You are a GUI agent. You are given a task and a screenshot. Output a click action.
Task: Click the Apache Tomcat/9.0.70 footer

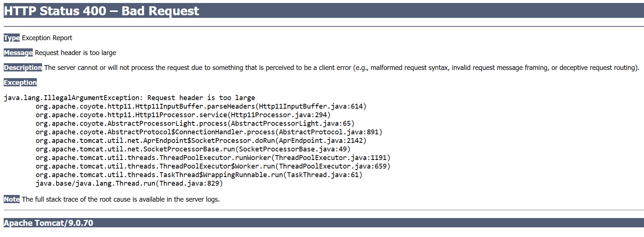coord(48,223)
